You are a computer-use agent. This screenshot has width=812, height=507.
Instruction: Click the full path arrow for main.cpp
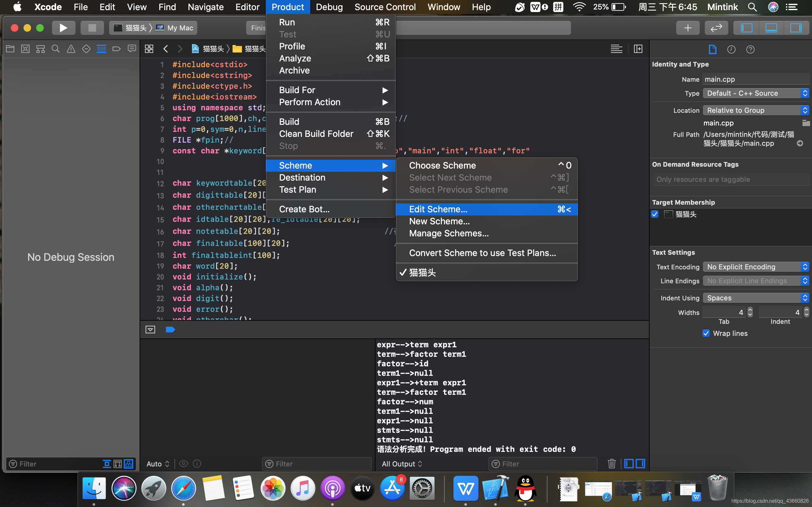click(x=800, y=143)
